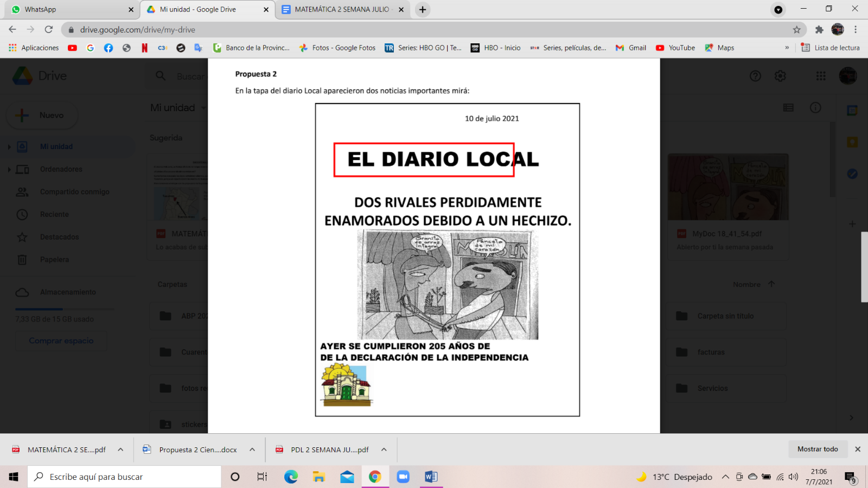The image size is (868, 488).
Task: Open Banco de la Provincia bookmark
Action: (x=251, y=48)
